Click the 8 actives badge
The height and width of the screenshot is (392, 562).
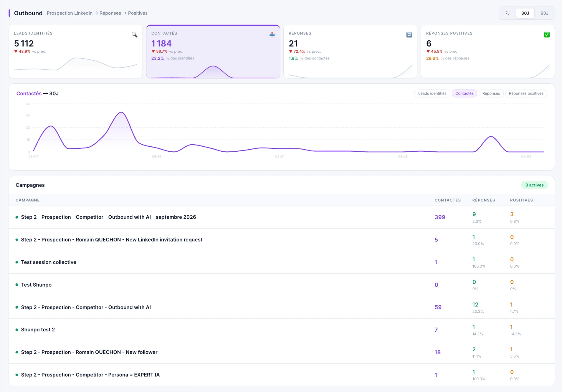(x=534, y=185)
